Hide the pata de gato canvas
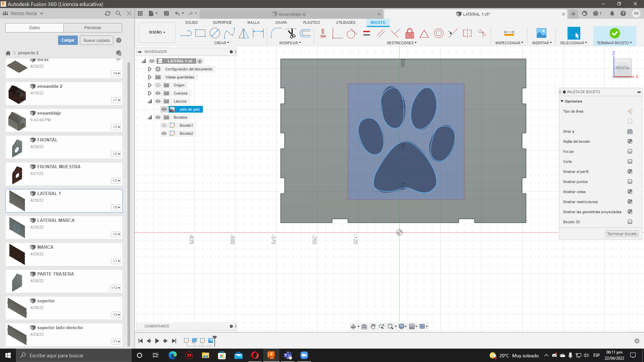This screenshot has width=644, height=362. pos(164,109)
